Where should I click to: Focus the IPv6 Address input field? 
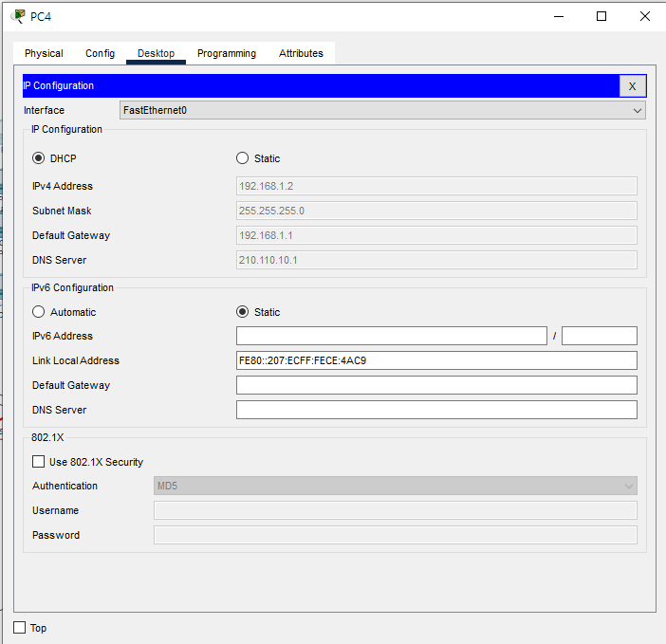tap(391, 336)
